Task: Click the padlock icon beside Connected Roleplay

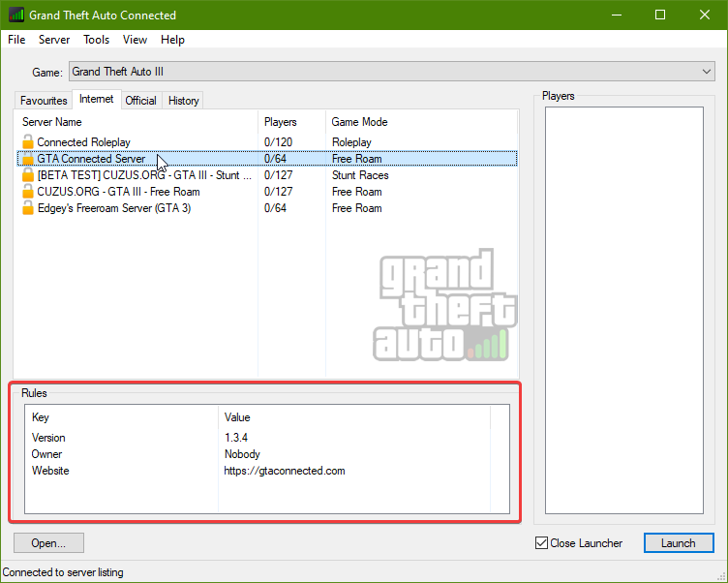Action: coord(28,141)
